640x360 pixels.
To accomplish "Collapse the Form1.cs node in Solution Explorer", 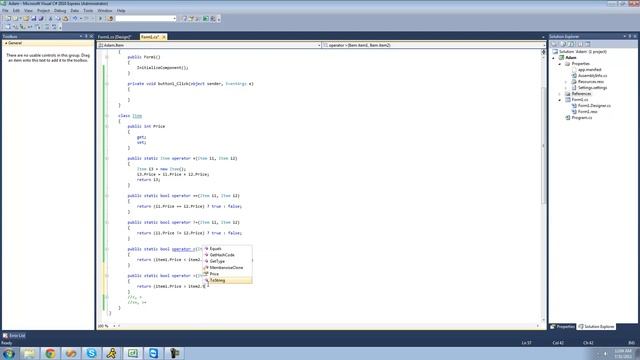I will click(x=560, y=100).
